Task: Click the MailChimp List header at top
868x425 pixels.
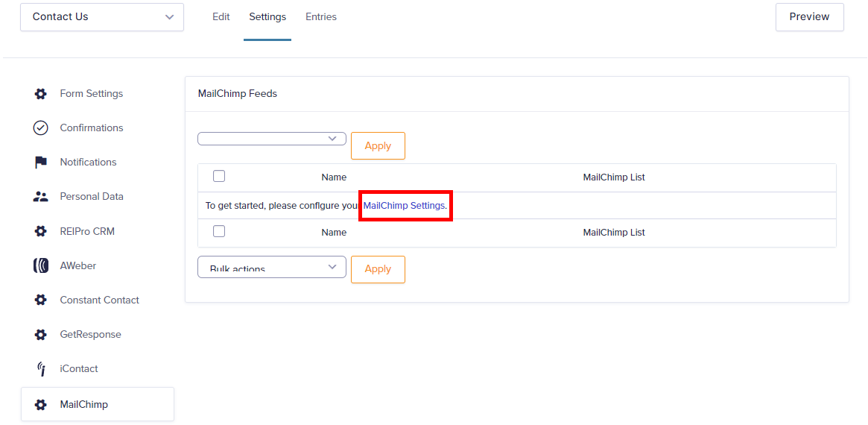Action: 614,178
